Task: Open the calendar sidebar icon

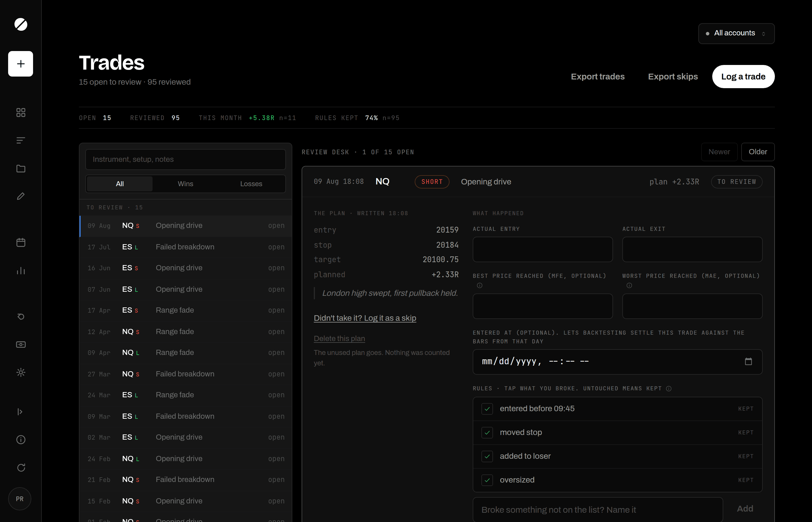Action: [x=21, y=242]
